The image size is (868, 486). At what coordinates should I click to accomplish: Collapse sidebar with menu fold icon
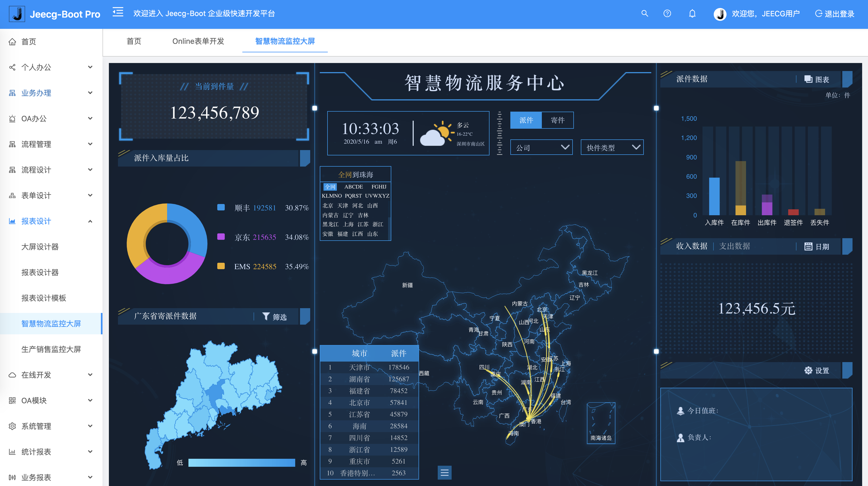[118, 12]
